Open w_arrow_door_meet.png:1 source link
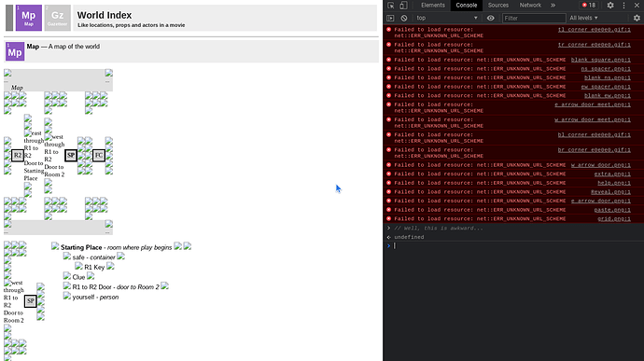The width and height of the screenshot is (644, 361). point(593,120)
